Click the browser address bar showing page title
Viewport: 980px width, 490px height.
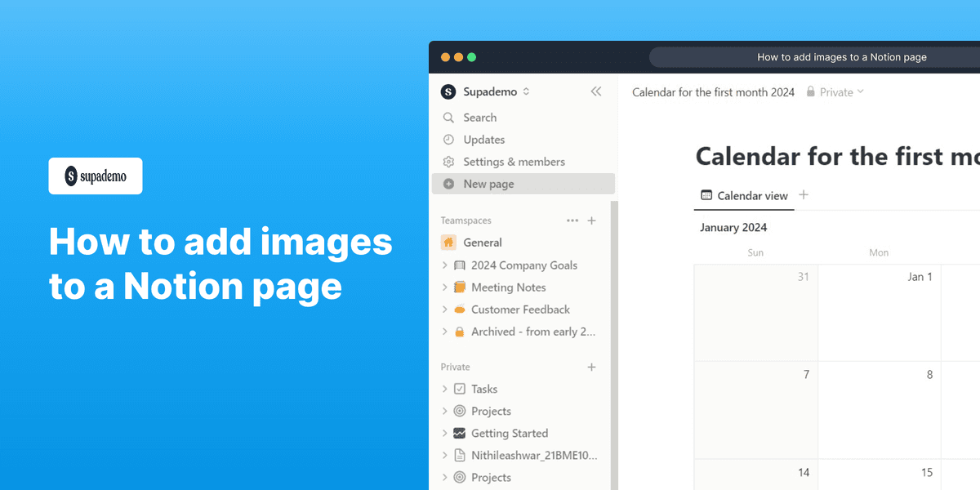coord(842,57)
